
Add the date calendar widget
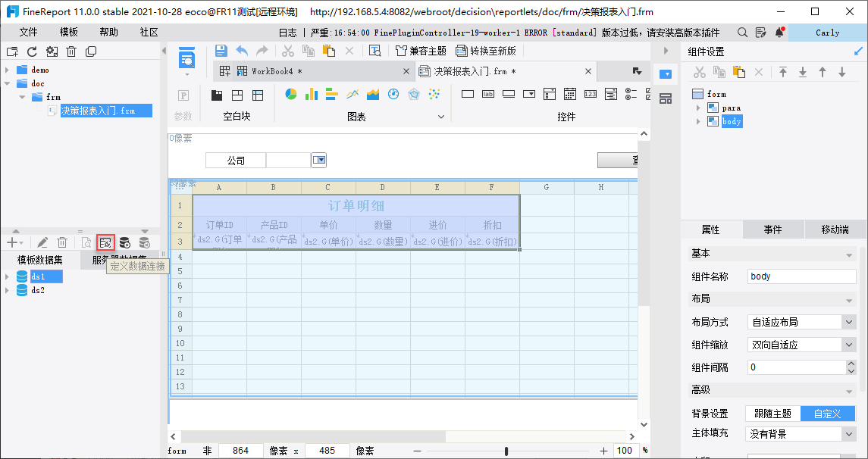pos(569,94)
